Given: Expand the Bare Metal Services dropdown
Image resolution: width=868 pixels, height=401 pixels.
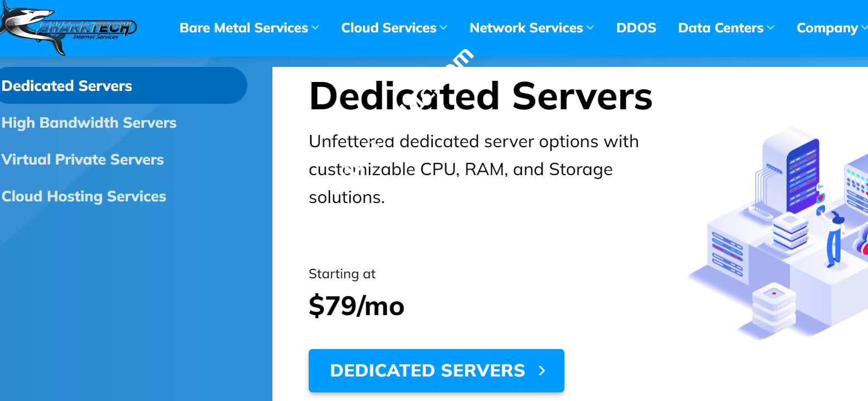Looking at the screenshot, I should pos(316,27).
